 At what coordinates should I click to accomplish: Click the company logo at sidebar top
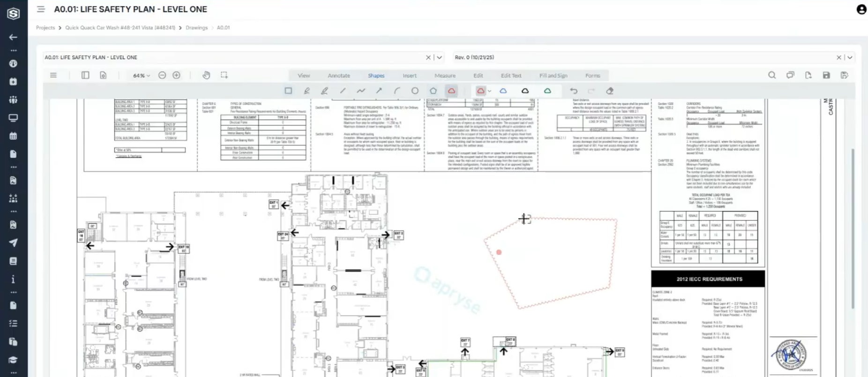pos(13,14)
